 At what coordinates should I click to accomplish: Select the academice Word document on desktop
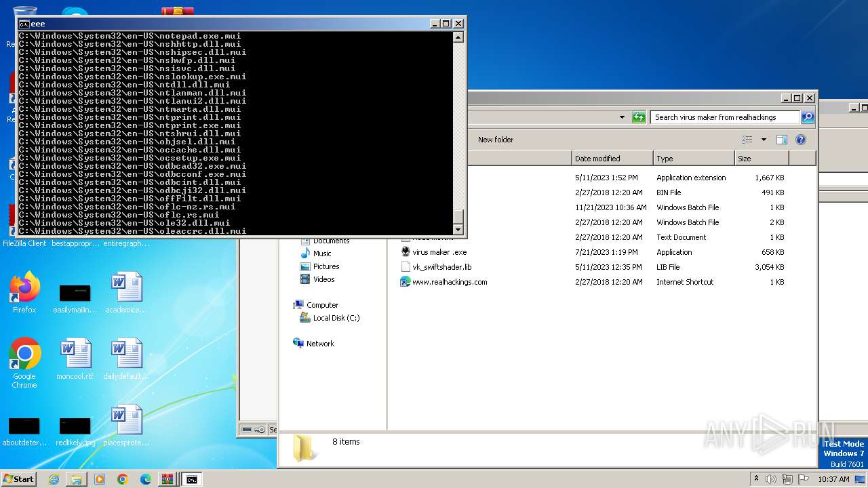(x=126, y=293)
